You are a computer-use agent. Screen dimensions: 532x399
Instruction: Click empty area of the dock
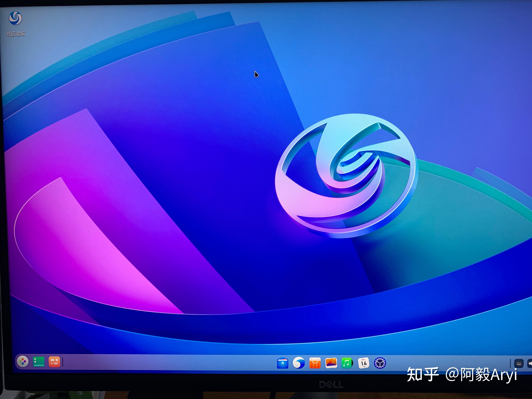168,362
